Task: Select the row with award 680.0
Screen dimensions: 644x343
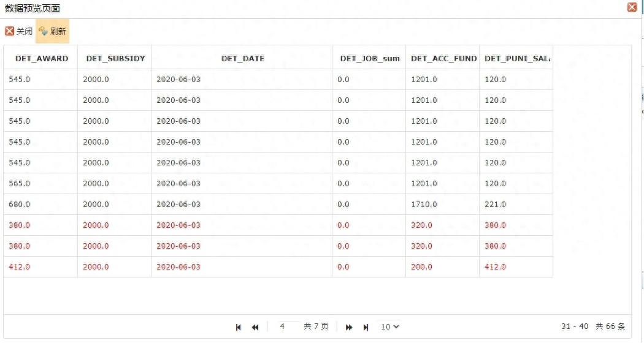Action: [278, 205]
